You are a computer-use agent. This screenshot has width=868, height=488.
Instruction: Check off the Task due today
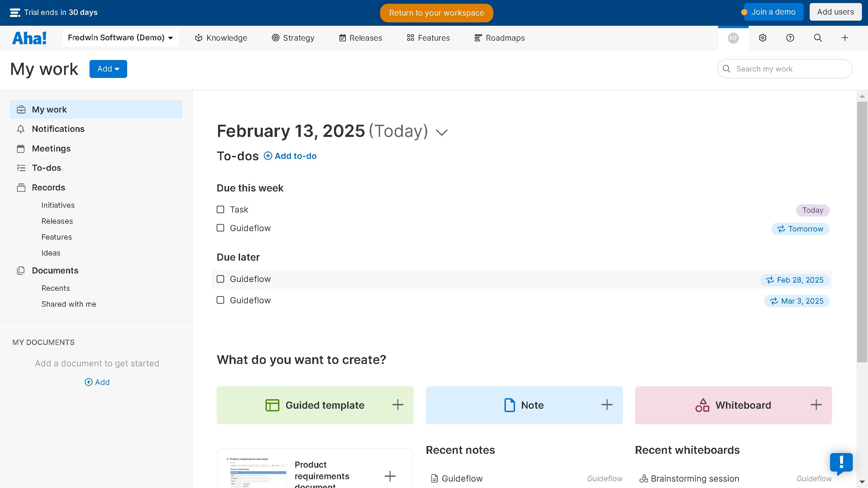tap(220, 209)
